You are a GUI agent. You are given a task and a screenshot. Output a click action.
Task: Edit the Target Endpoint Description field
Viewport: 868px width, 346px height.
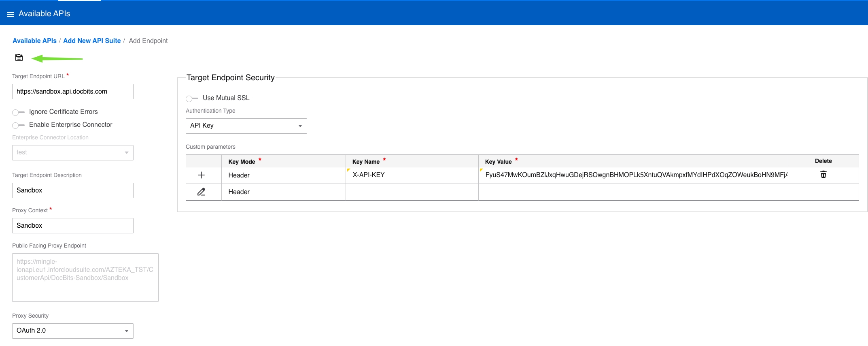73,190
